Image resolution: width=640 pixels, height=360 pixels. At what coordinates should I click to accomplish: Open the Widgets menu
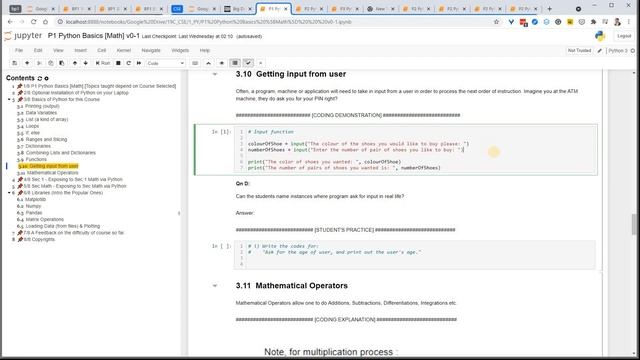click(180, 50)
